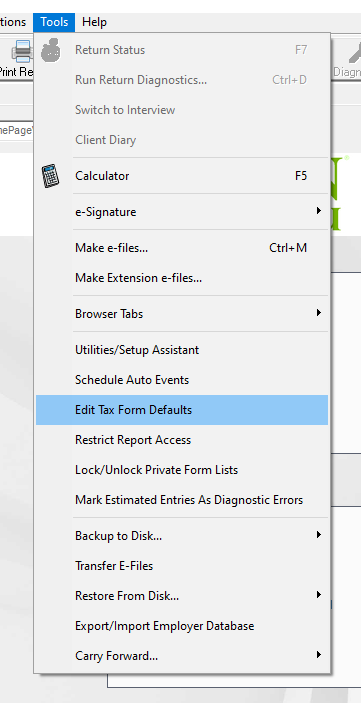Choose Schedule Auto Events
Image resolution: width=361 pixels, height=703 pixels.
[x=182, y=380]
